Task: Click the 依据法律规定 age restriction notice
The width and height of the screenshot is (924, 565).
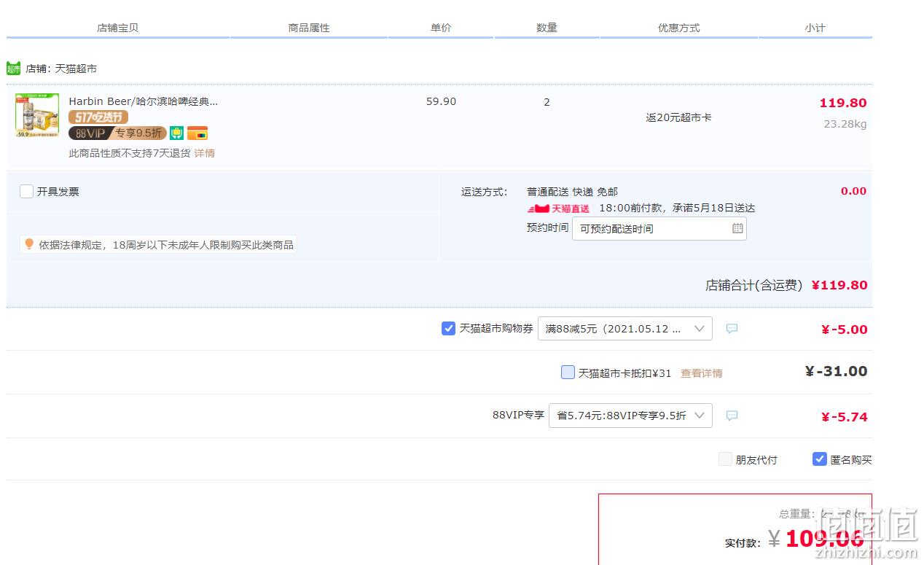Action: pyautogui.click(x=166, y=245)
